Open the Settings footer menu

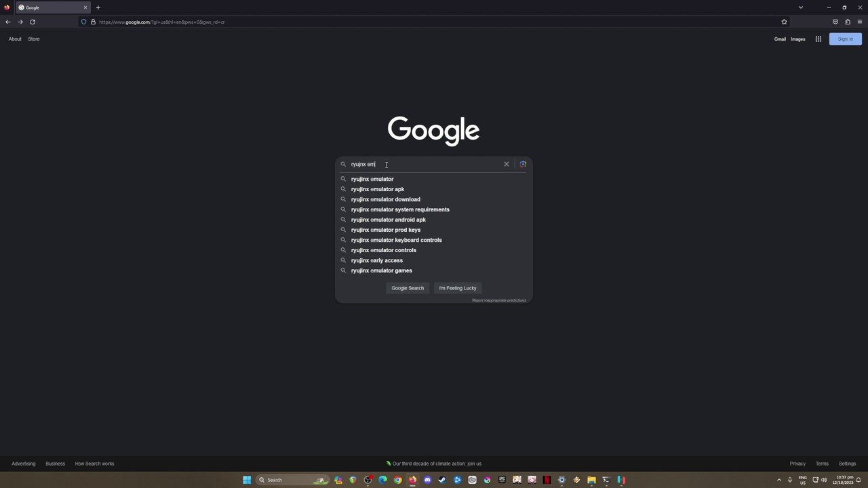848,464
